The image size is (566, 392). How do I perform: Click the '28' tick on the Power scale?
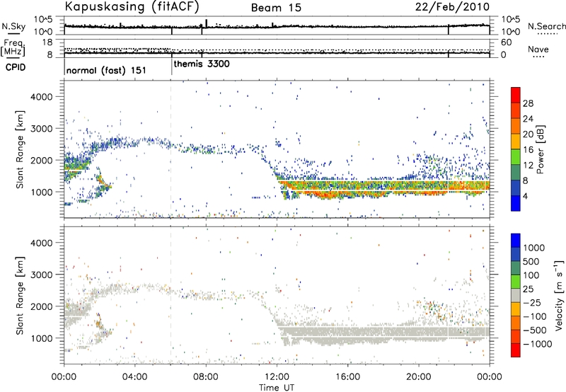(528, 103)
